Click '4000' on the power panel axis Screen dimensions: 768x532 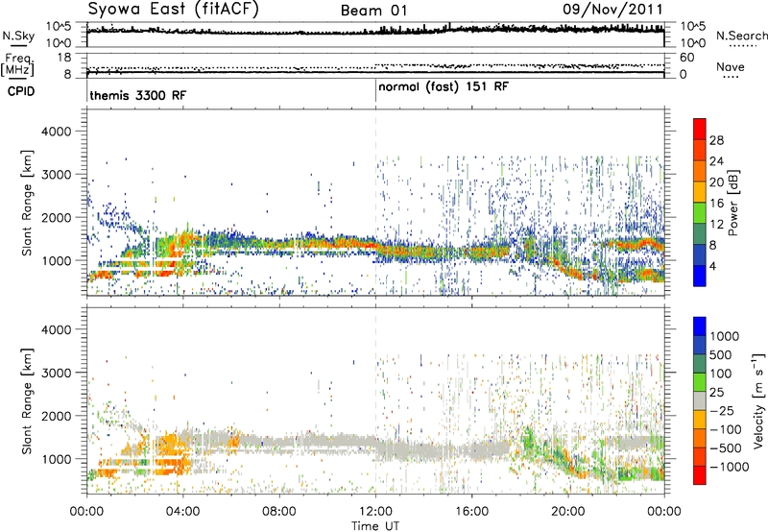coord(57,132)
